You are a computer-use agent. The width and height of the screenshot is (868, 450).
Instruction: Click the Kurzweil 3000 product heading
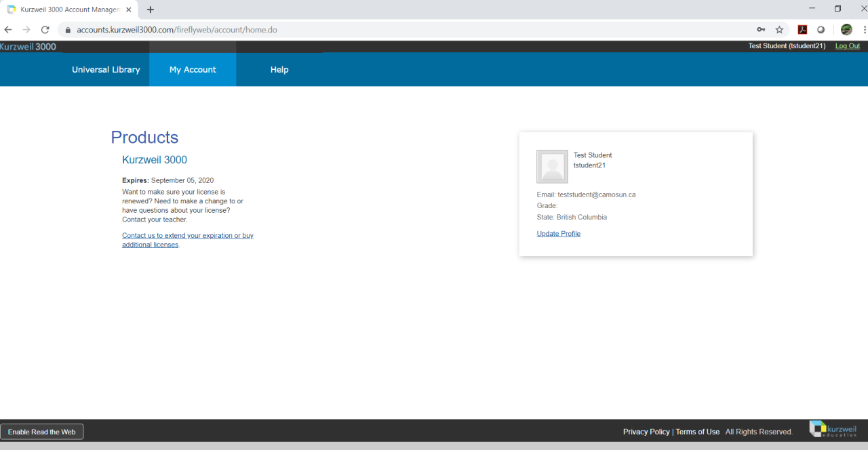point(155,160)
